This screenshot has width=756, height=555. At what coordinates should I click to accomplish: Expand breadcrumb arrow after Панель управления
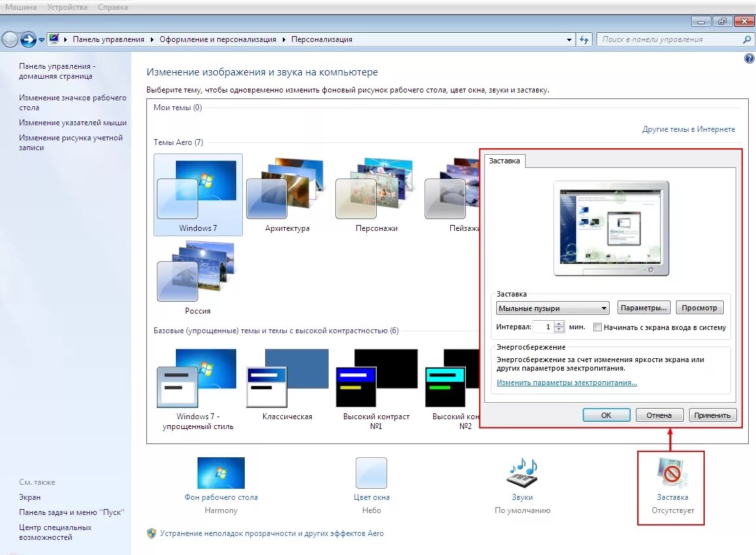(x=152, y=39)
